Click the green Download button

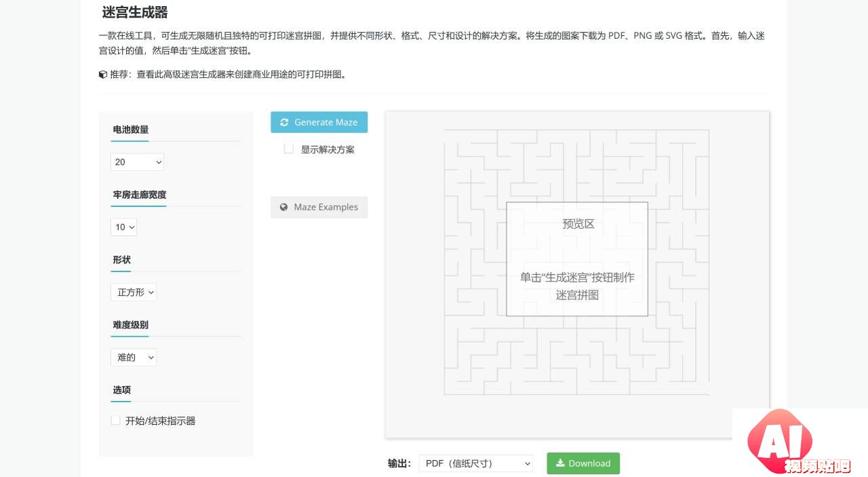coord(583,463)
